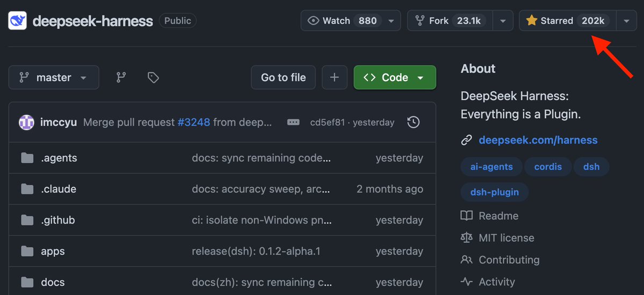644x295 pixels.
Task: Open the Contributing link
Action: tap(509, 260)
